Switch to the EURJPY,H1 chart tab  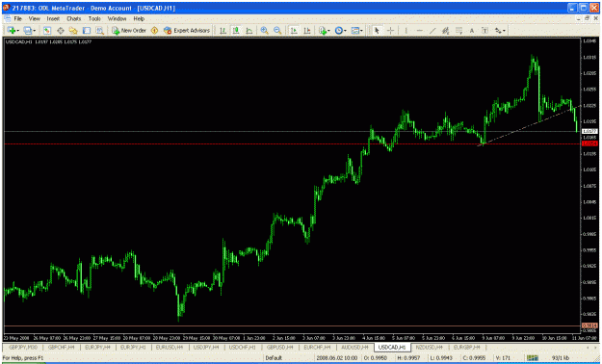click(133, 347)
